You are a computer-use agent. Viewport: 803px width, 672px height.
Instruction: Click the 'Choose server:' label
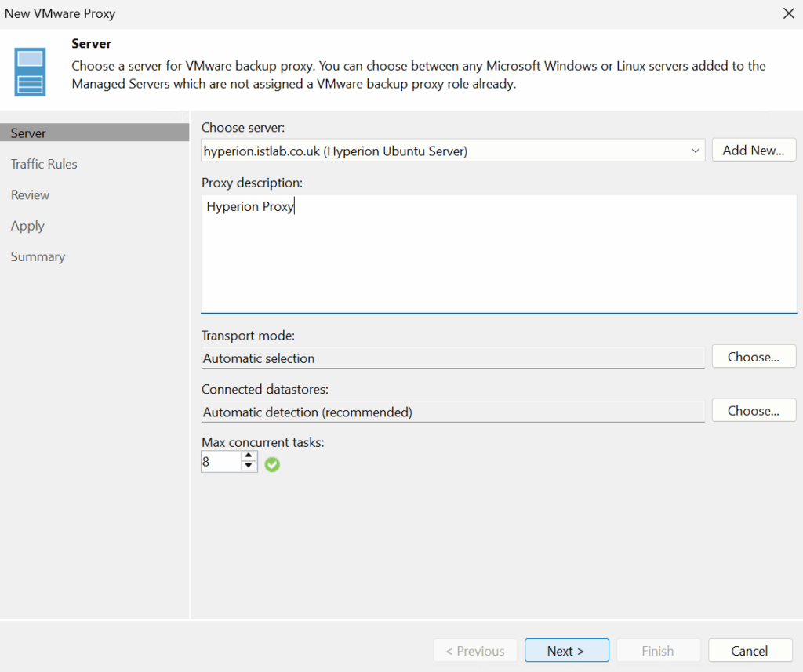point(243,127)
